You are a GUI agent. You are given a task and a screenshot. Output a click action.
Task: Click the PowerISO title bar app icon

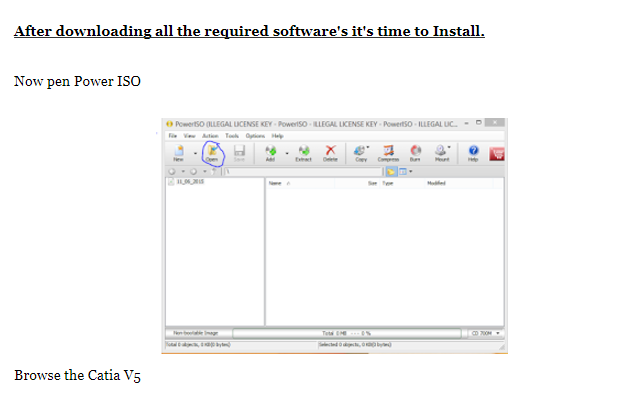[170, 124]
